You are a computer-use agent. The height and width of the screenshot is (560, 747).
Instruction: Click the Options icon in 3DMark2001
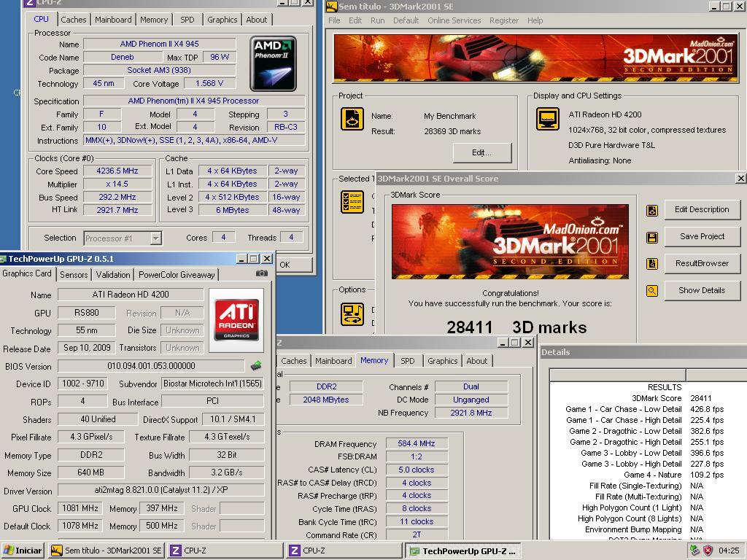(352, 314)
